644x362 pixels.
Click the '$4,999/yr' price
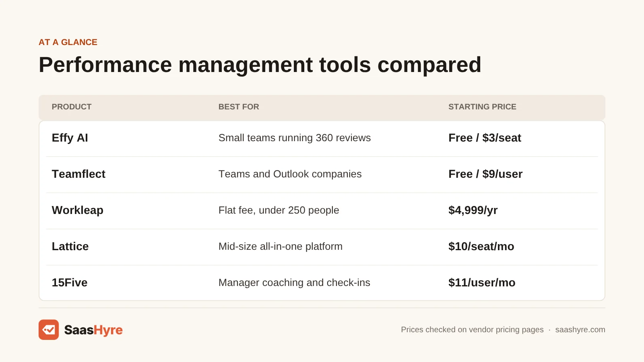click(473, 210)
